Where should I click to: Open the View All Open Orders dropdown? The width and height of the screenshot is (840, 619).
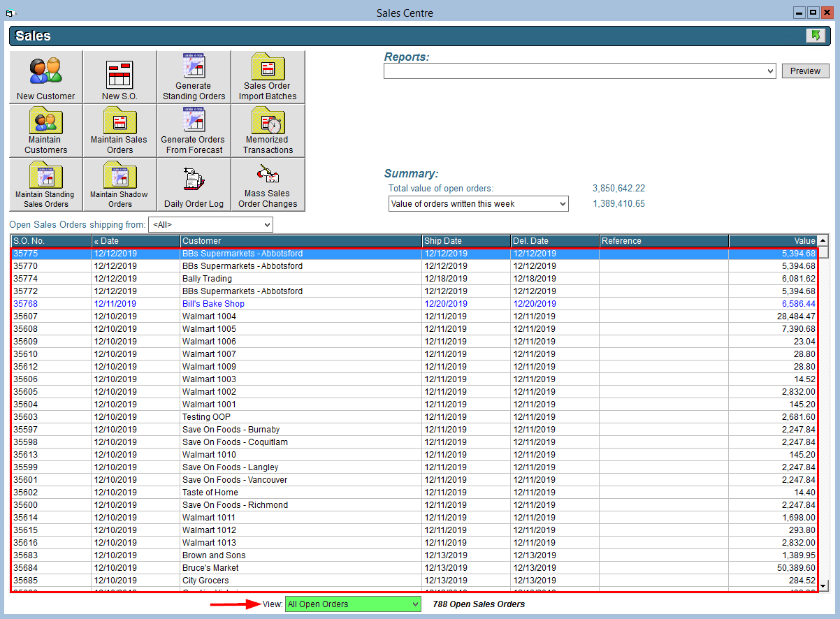415,604
